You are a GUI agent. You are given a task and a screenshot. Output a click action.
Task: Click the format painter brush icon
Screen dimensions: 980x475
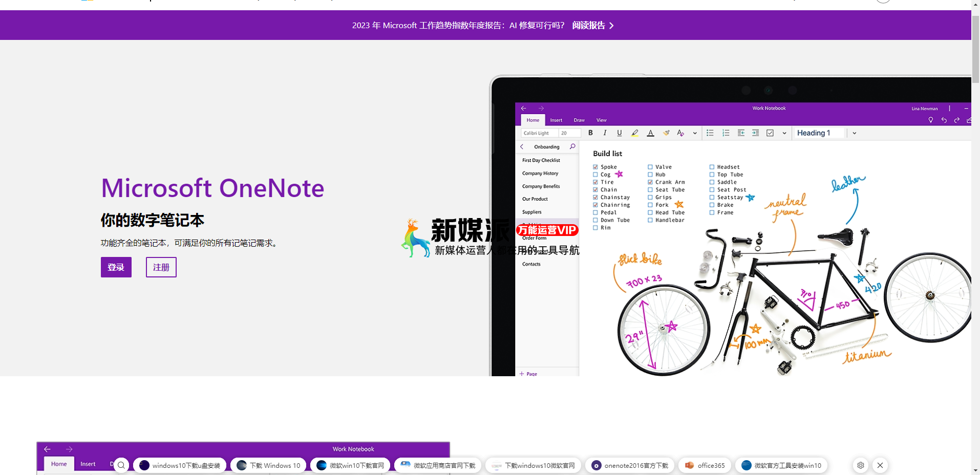[x=666, y=133]
